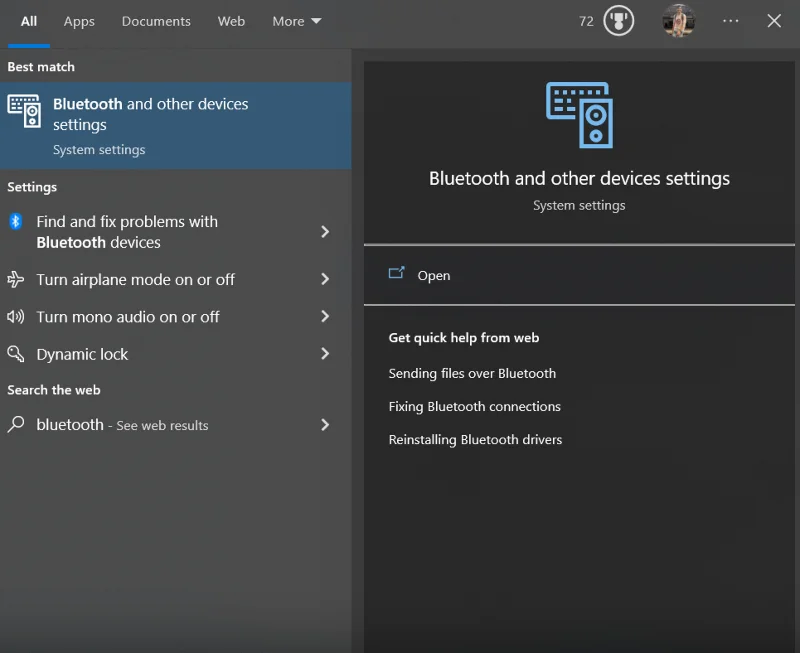Click the airplane mode icon

point(15,279)
